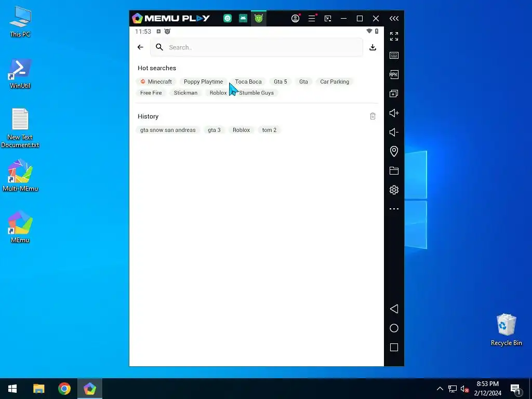Choose Roblox under History

[x=241, y=130]
